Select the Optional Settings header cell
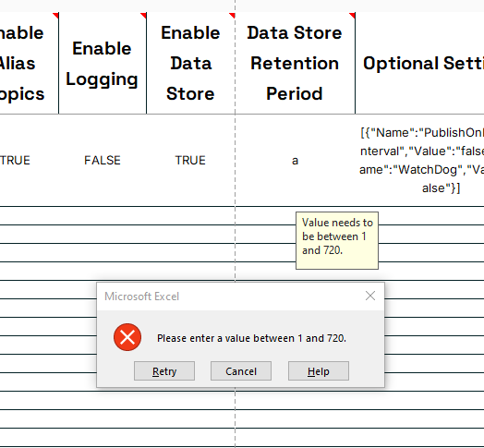The image size is (484, 448). 419,63
